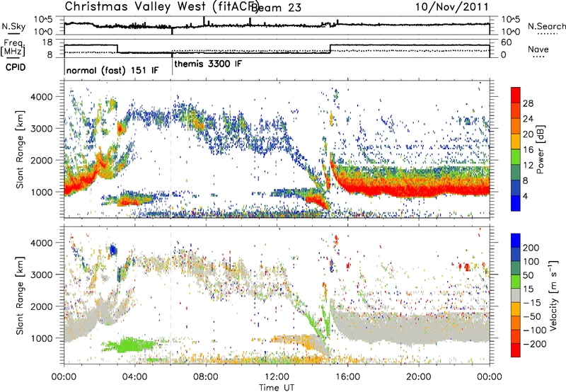Click the yellow 16–20 dB Power colorbar segment
566x392 pixels.
coord(516,142)
